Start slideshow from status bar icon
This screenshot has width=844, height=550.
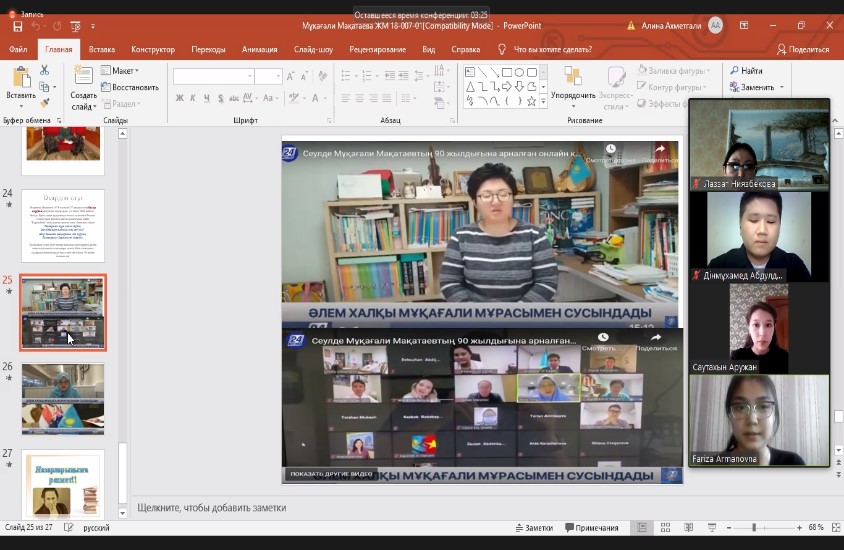[710, 528]
